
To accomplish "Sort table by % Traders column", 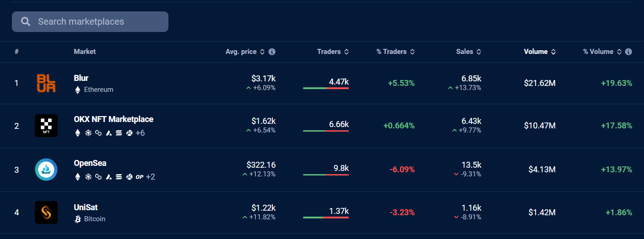I will pyautogui.click(x=395, y=52).
